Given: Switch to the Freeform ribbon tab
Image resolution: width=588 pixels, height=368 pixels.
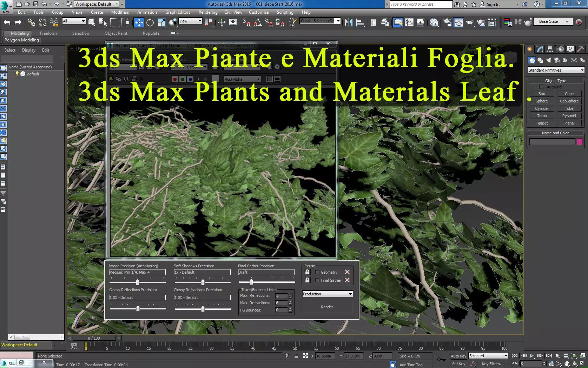Looking at the screenshot, I should (48, 33).
